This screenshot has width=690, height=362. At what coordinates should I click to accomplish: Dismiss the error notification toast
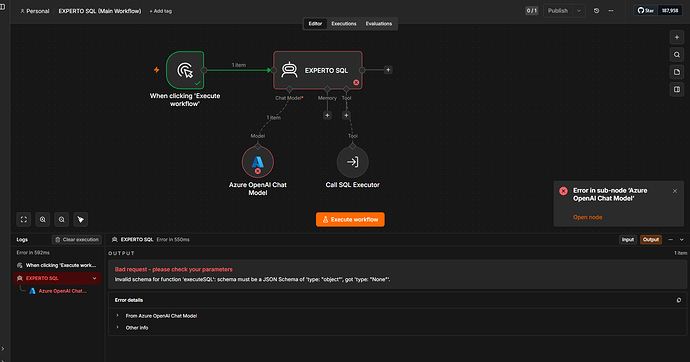point(675,191)
